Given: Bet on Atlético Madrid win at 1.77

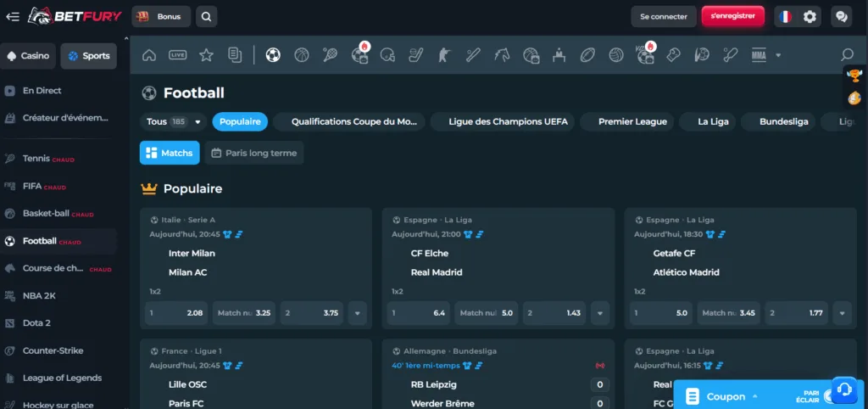Looking at the screenshot, I should pos(797,313).
